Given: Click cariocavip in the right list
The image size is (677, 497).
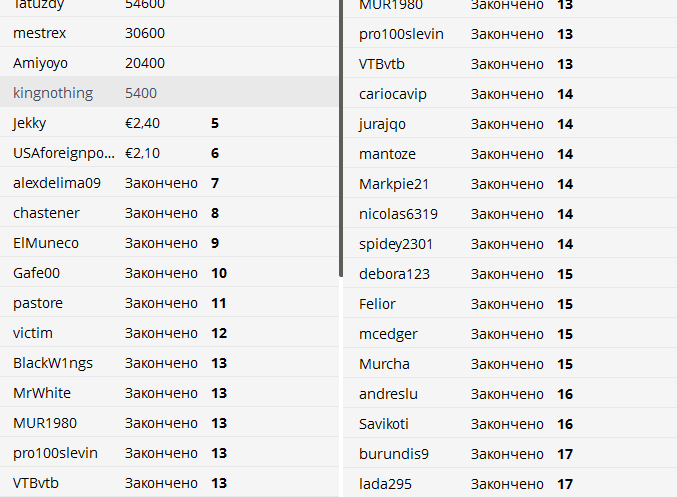Looking at the screenshot, I should tap(510, 94).
